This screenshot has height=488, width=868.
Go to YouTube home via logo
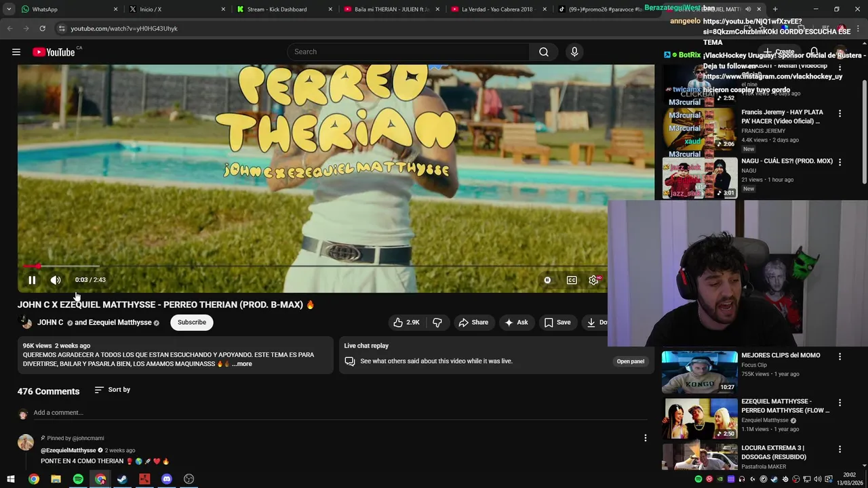point(54,52)
